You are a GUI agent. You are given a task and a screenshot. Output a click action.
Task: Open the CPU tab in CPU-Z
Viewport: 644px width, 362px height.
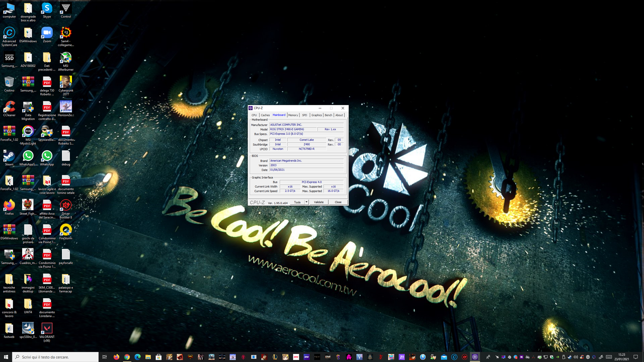254,115
